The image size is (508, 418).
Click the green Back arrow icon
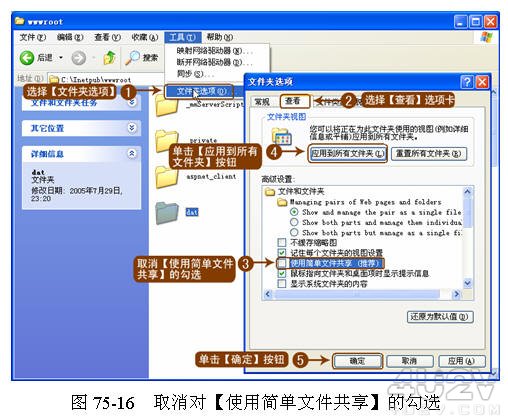point(27,58)
